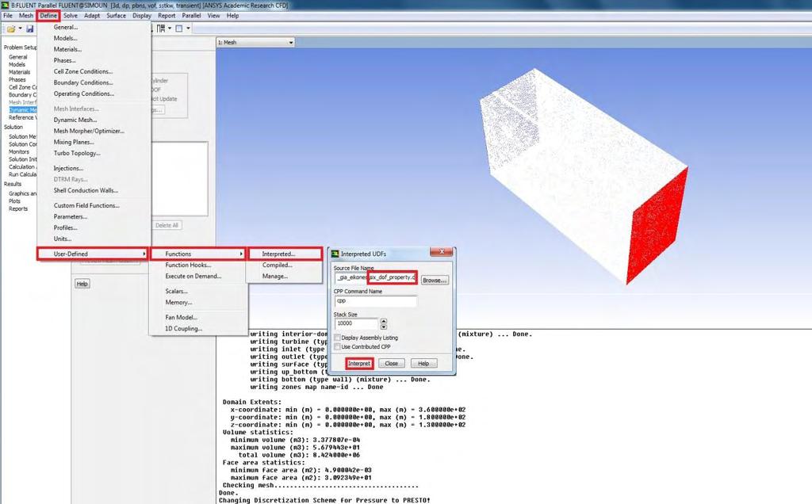Increase Stack Size with the up arrow
Viewport: 812px width, 504px height.
pos(384,321)
